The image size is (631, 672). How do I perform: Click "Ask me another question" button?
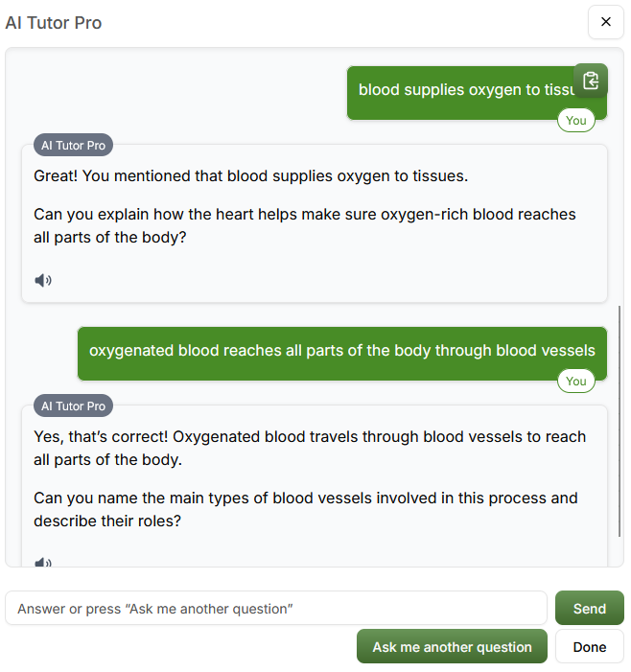[452, 647]
